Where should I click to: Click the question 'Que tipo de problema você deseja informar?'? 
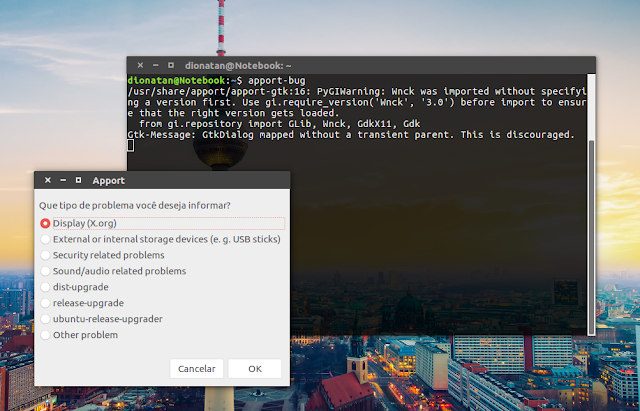135,205
